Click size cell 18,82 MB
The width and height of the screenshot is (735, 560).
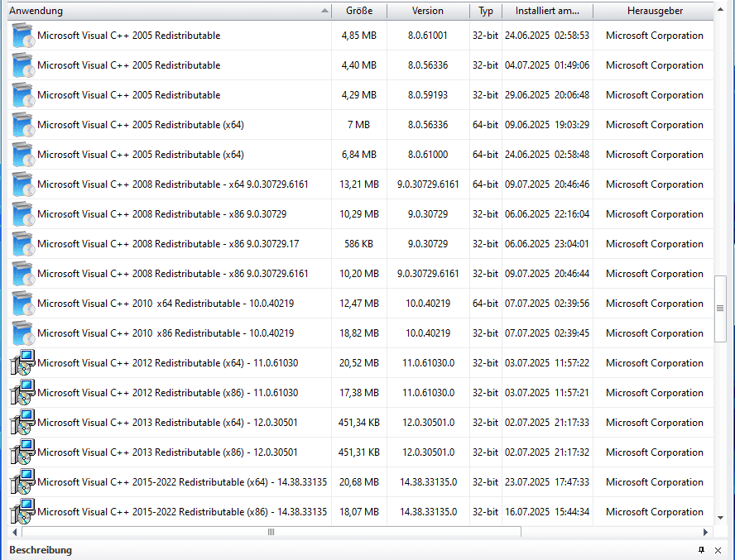tap(359, 333)
